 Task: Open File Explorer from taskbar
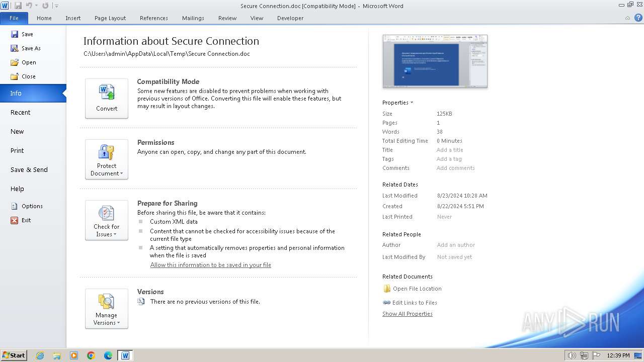coord(57,355)
